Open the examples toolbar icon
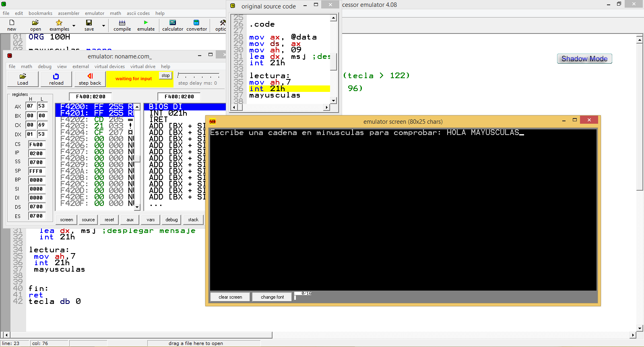 [x=59, y=25]
